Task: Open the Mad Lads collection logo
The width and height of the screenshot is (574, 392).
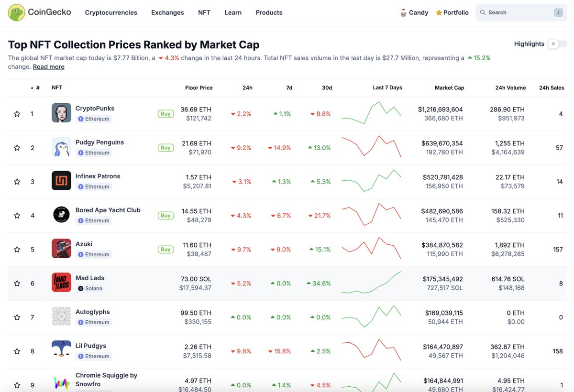Action: (61, 283)
